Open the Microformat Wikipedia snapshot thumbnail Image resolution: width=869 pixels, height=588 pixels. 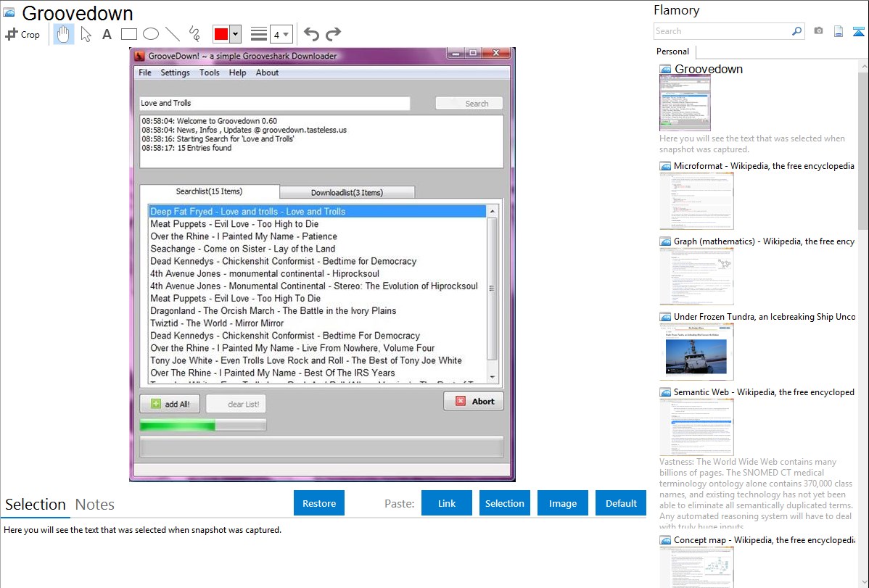pos(696,201)
